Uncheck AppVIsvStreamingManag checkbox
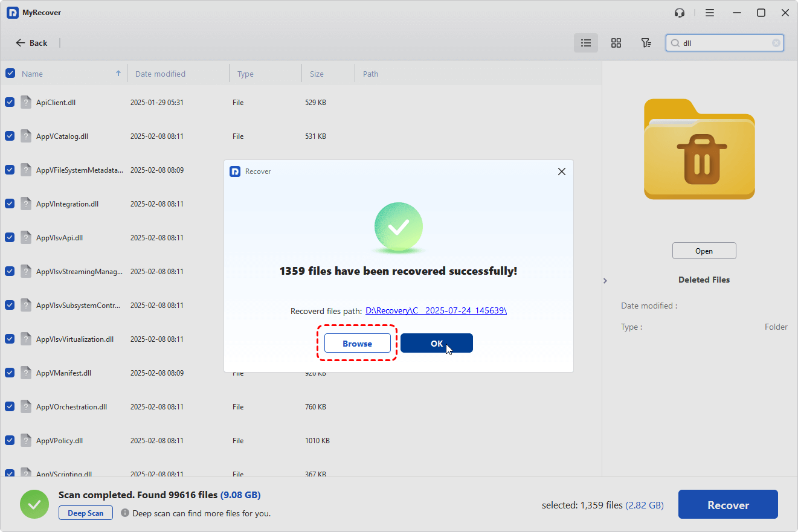Viewport: 798px width, 532px height. click(x=10, y=271)
